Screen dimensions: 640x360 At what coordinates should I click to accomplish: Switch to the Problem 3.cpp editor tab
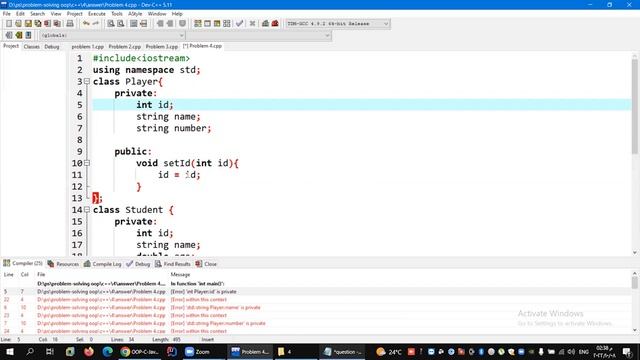(x=162, y=47)
